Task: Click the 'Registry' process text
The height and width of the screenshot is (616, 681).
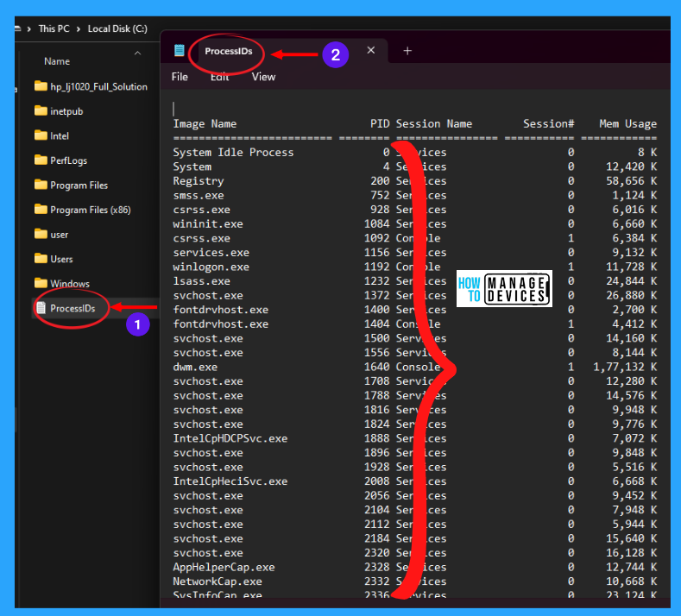Action: pos(199,181)
